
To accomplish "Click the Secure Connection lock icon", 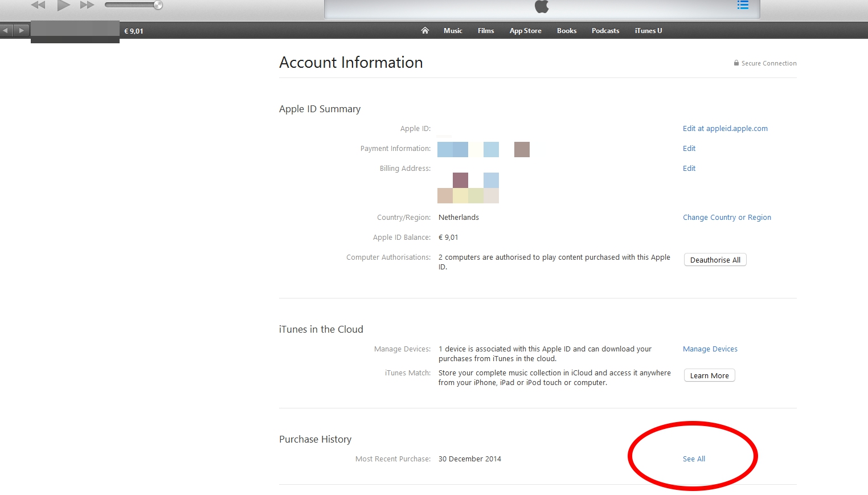I will click(x=736, y=63).
